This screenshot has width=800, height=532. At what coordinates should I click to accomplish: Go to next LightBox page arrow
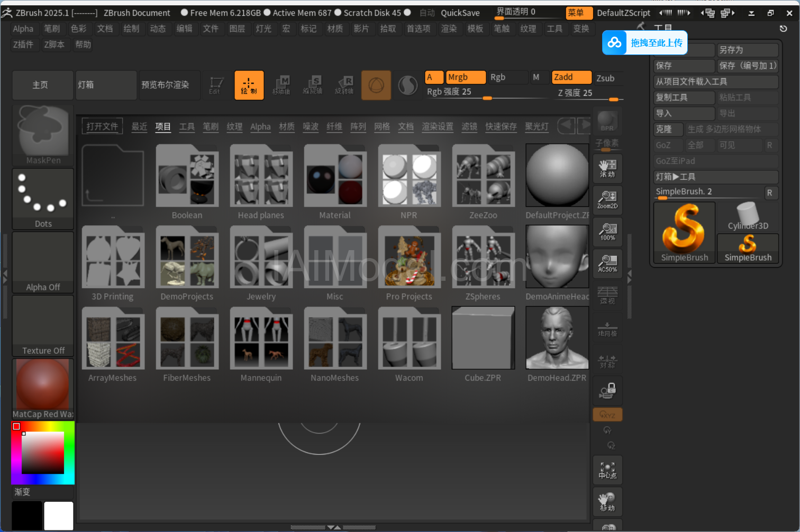[x=585, y=126]
